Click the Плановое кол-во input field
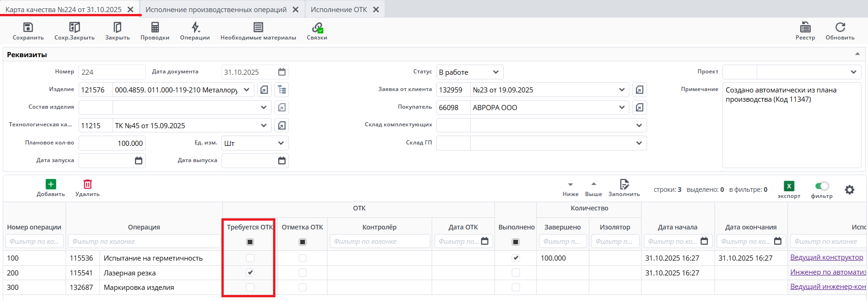This screenshot has height=301, width=868. click(x=112, y=143)
